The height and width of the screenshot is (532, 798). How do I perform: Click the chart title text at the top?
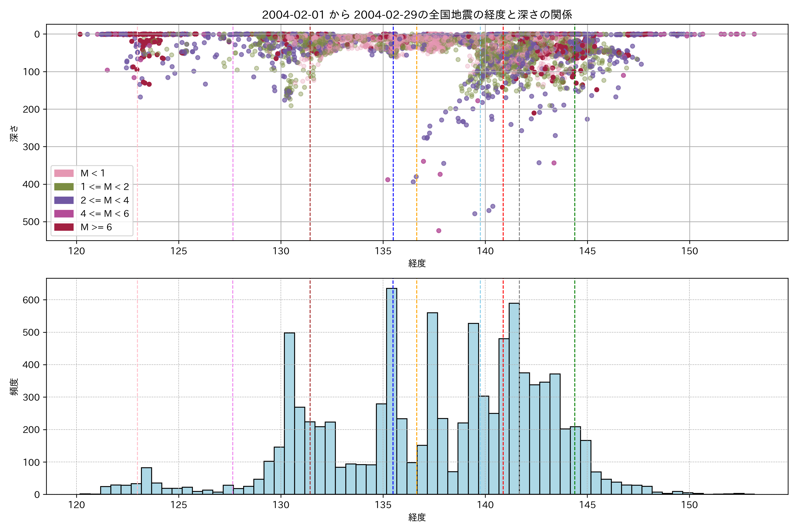click(417, 15)
